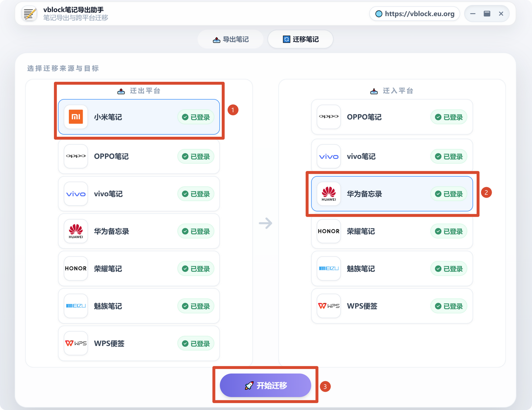This screenshot has height=410, width=532.
Task: Click the HONOR logo in 迁出平台 list
Action: click(76, 268)
